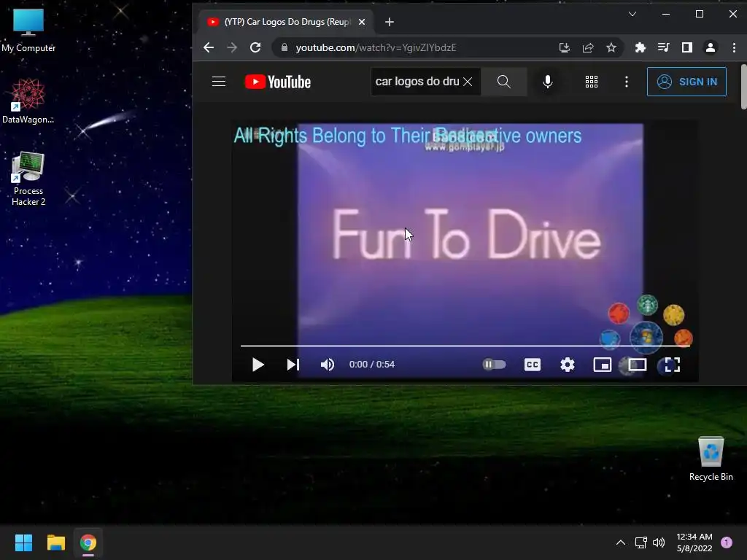Open clock showing 12:34 AM

pyautogui.click(x=694, y=542)
